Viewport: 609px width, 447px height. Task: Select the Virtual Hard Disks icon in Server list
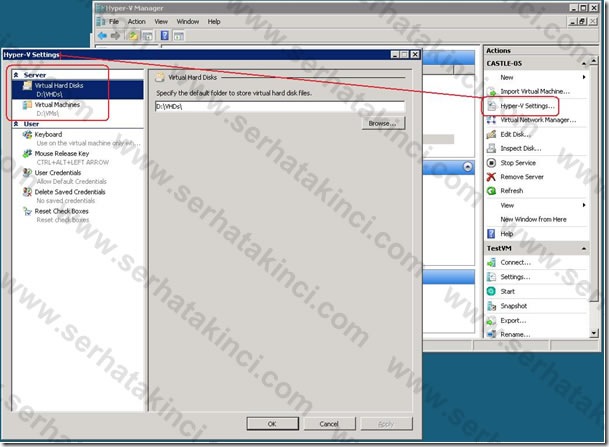[27, 85]
